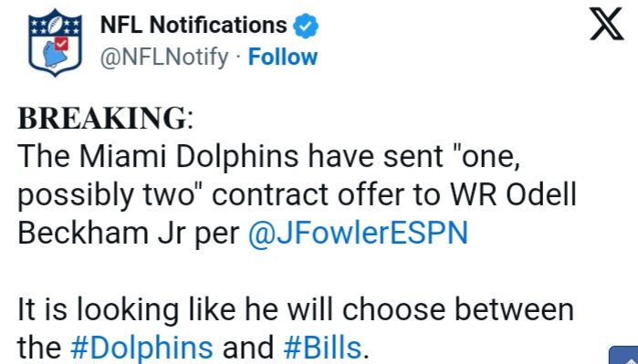This screenshot has width=638, height=364.
Task: Click the 'Beckham Jr per' text
Action: 129,234
